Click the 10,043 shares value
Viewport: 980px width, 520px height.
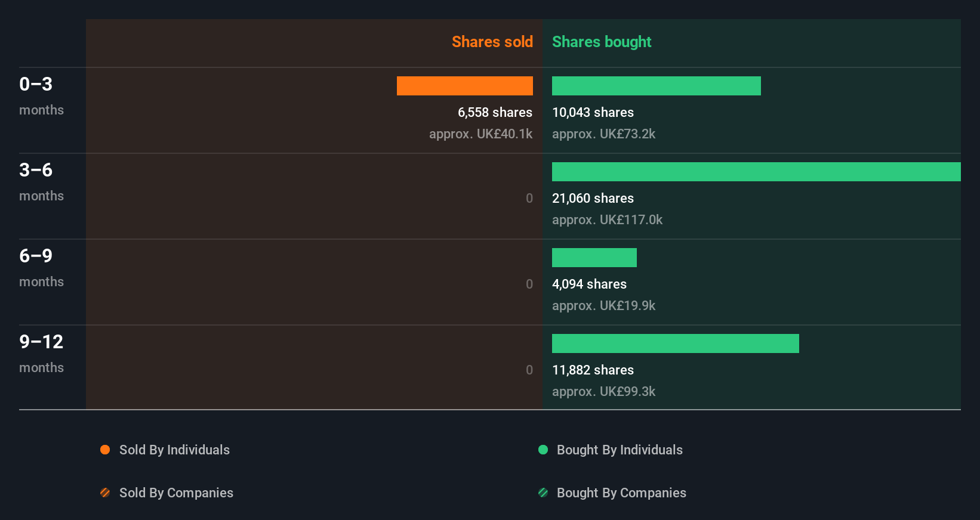click(593, 112)
